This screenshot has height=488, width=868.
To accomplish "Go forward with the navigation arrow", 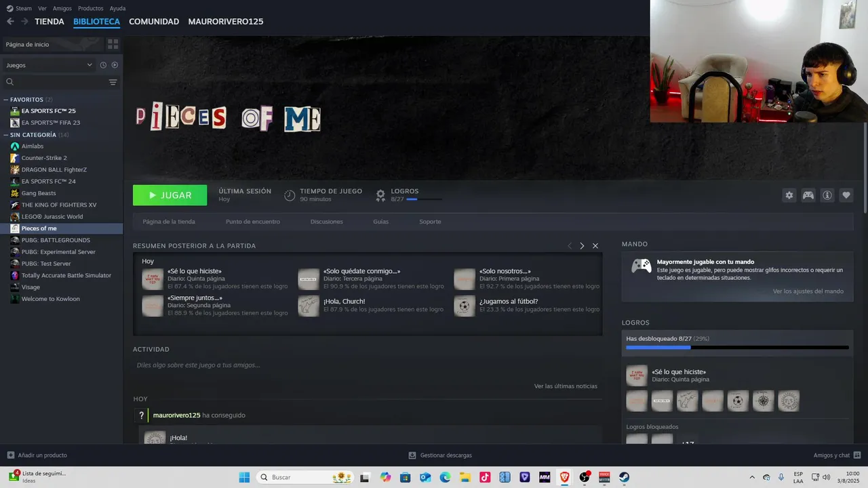I will pyautogui.click(x=24, y=22).
